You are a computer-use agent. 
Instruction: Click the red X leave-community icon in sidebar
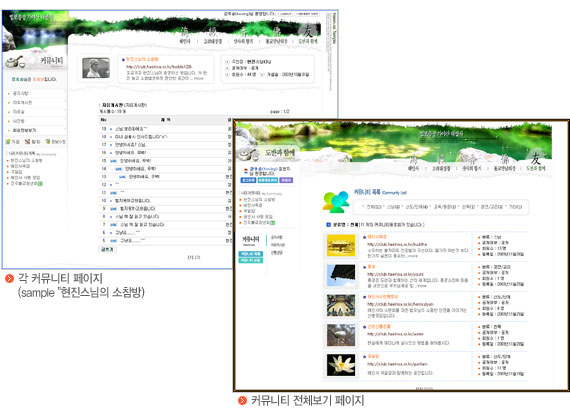pyautogui.click(x=27, y=141)
